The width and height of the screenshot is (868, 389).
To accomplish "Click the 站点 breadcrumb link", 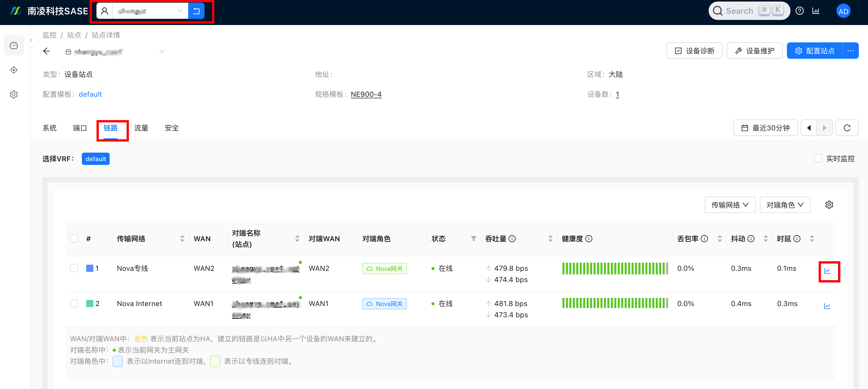I will click(74, 35).
